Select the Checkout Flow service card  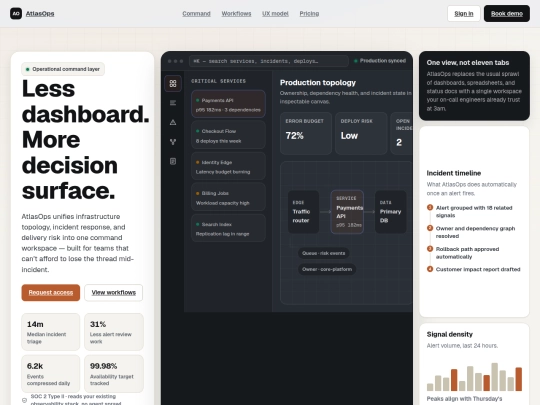point(228,135)
